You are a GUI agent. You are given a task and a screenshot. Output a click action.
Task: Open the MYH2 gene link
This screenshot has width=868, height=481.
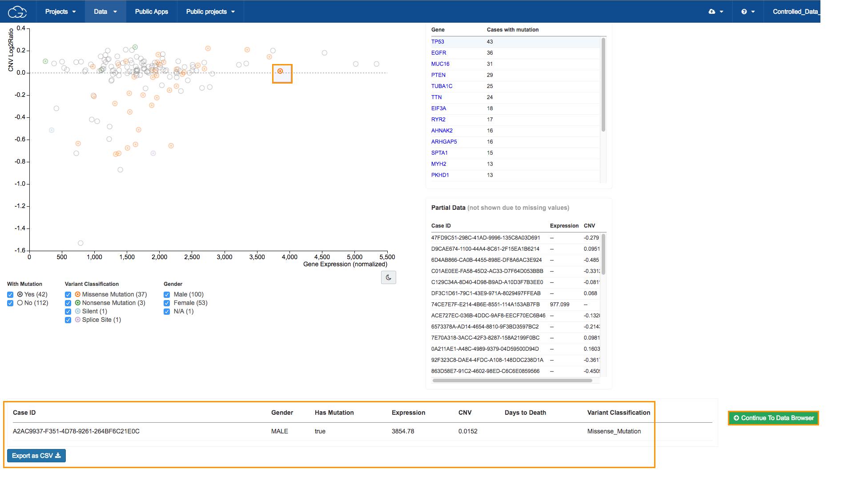[439, 164]
